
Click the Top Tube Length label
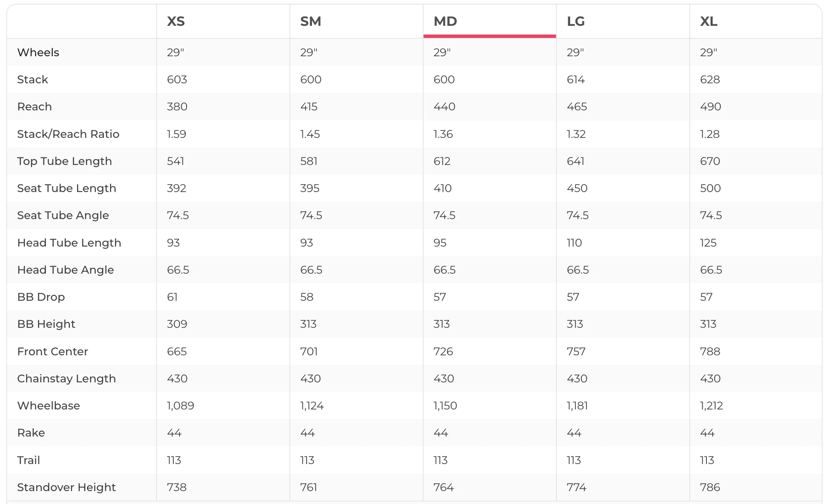pyautogui.click(x=65, y=161)
